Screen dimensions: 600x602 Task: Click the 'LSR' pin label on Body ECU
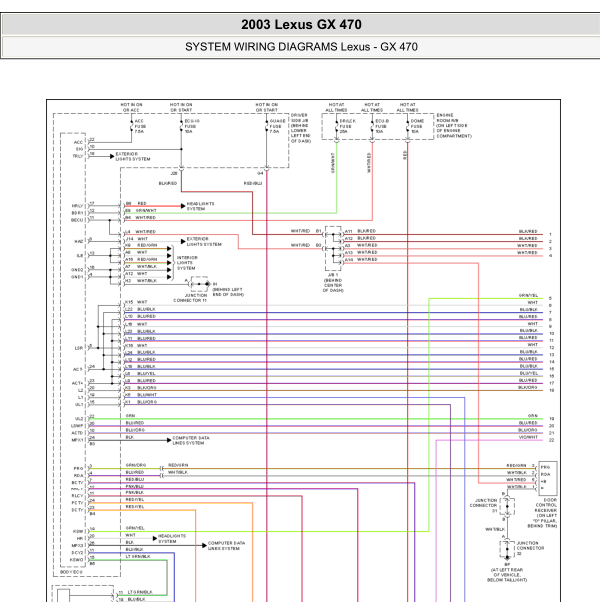pos(79,348)
